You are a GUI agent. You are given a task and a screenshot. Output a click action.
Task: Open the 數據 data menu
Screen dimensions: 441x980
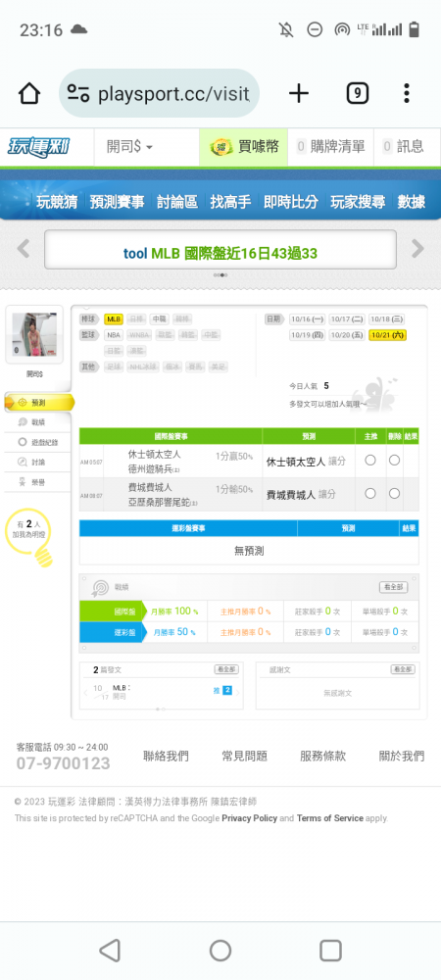(411, 201)
